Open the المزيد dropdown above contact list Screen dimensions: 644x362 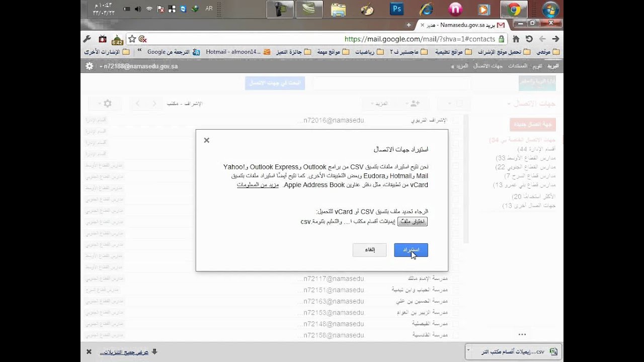coord(380,104)
